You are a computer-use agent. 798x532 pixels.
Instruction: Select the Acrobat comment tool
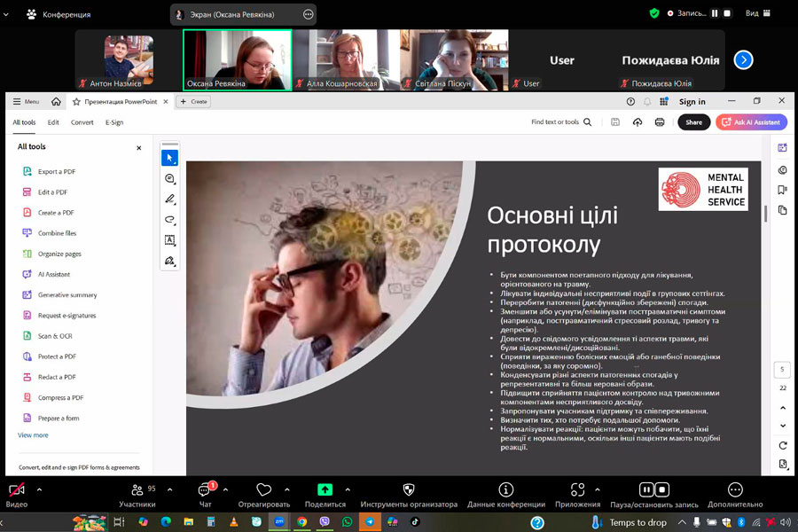point(169,178)
